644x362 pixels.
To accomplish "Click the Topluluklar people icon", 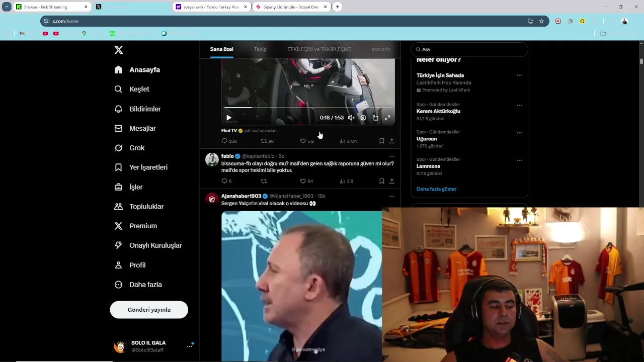I will click(118, 207).
